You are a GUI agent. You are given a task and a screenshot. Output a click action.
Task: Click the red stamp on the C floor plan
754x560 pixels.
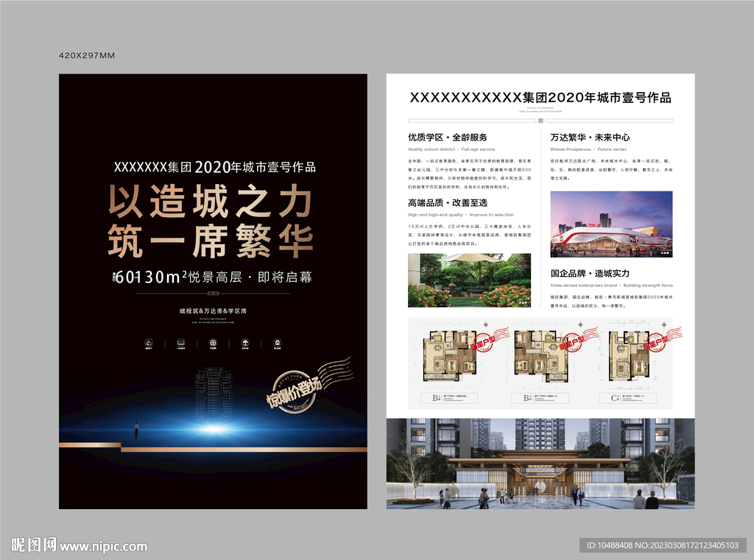coord(663,339)
